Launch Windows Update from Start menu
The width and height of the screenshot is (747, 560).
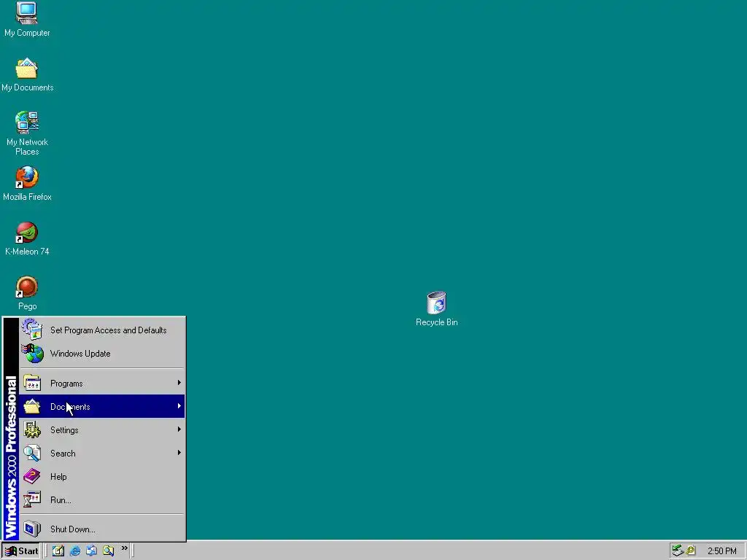point(102,354)
